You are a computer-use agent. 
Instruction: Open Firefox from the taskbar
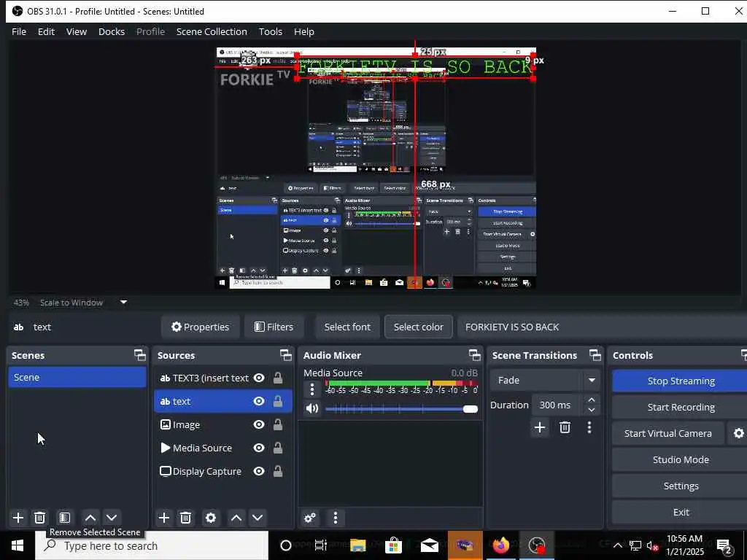pos(500,545)
